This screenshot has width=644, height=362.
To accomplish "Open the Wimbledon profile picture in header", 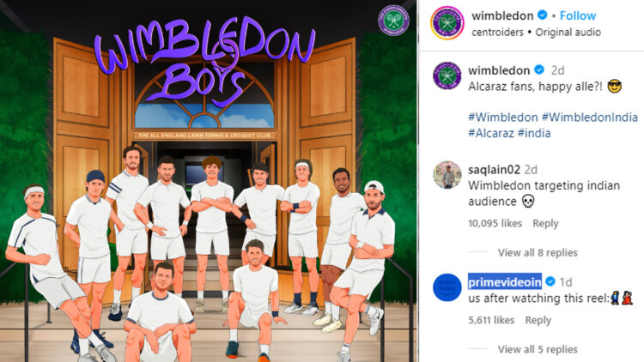I will click(447, 22).
